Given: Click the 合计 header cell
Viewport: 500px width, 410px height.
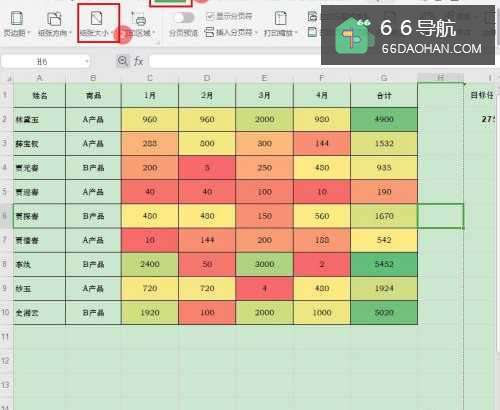Looking at the screenshot, I should [x=384, y=96].
